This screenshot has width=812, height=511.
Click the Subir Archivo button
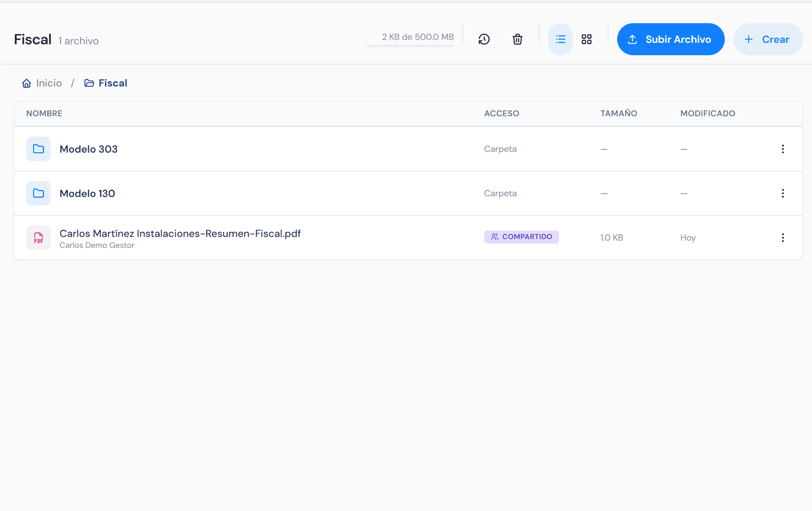click(670, 39)
